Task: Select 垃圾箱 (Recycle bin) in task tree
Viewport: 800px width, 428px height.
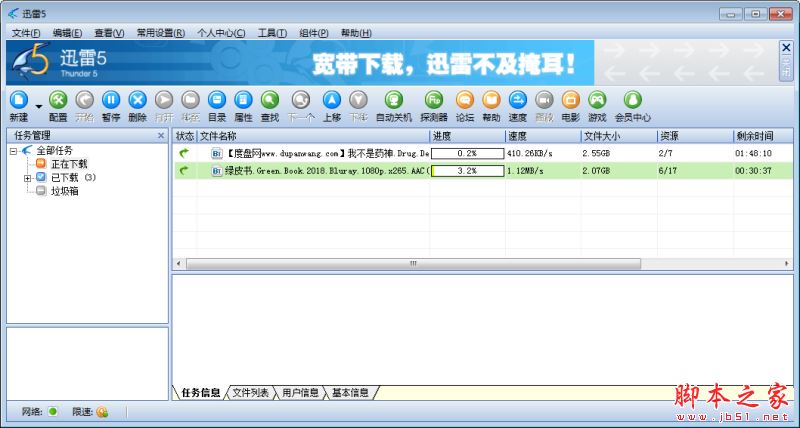Action: click(x=64, y=191)
